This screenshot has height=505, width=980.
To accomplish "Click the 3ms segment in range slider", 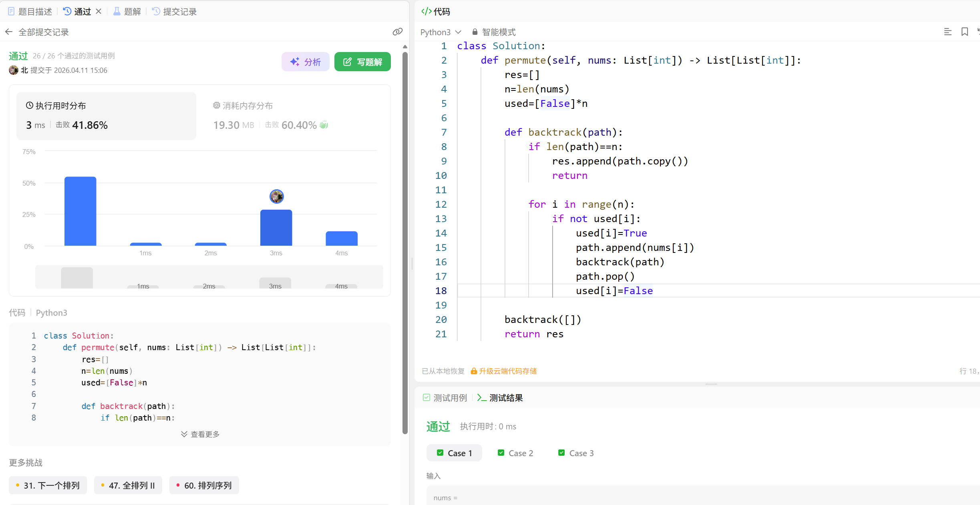I will 275,283.
